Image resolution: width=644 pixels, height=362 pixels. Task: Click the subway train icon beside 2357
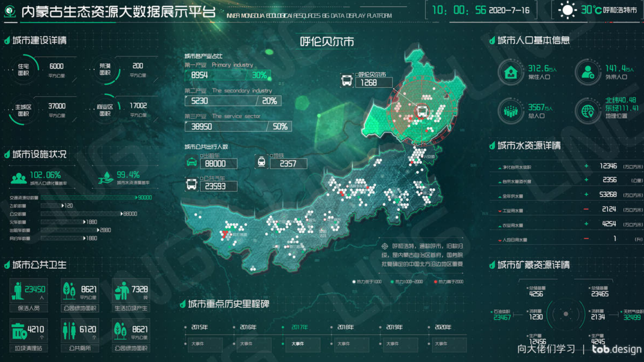261,162
